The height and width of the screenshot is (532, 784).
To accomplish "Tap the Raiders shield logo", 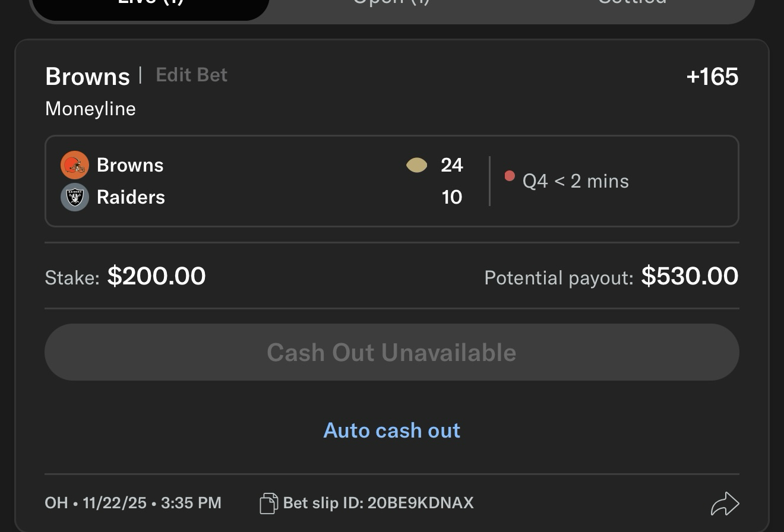I will click(x=75, y=197).
